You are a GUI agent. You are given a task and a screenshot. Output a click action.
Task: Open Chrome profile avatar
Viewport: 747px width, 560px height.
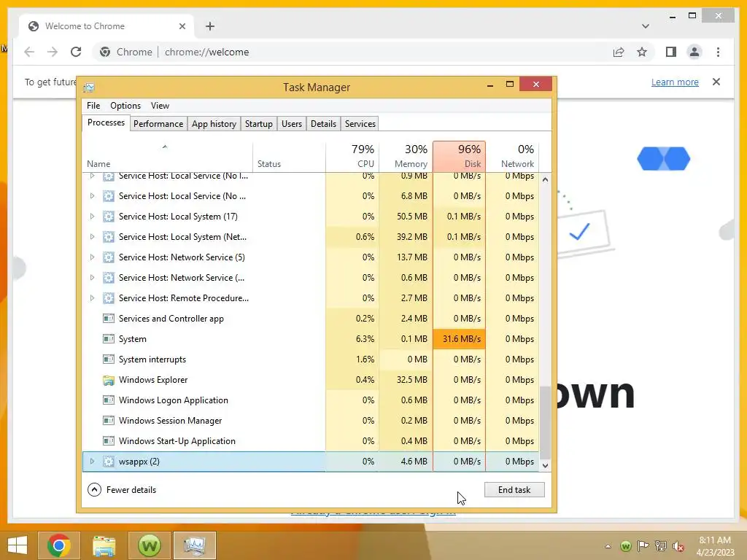point(694,52)
